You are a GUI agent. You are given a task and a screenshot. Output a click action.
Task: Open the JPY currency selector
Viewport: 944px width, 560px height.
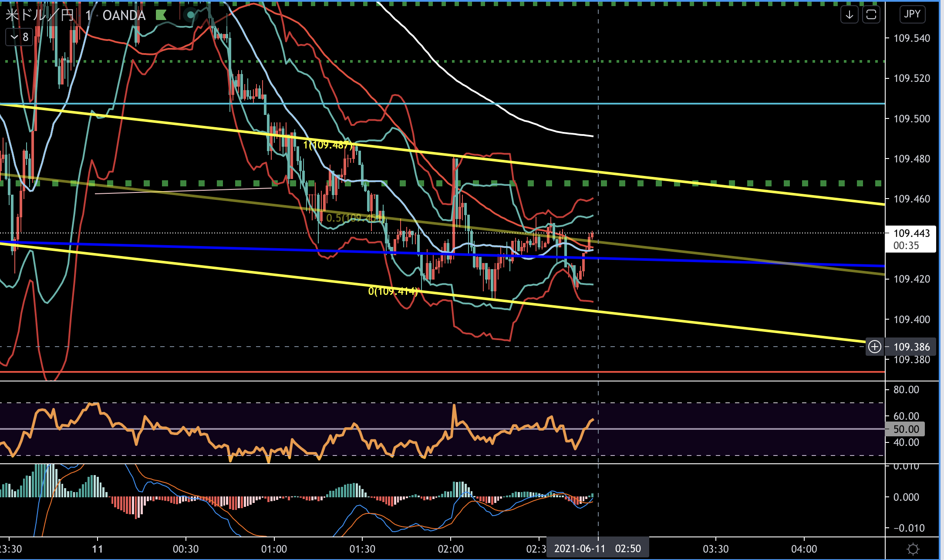(x=912, y=14)
